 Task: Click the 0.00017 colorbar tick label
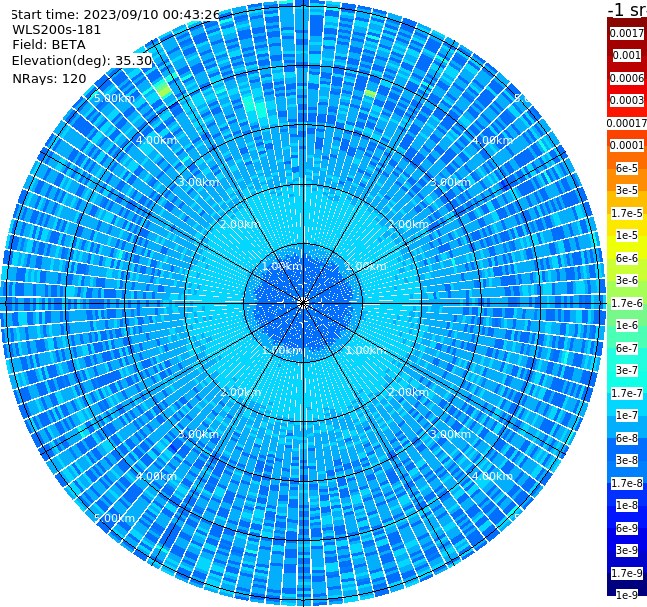(x=627, y=123)
